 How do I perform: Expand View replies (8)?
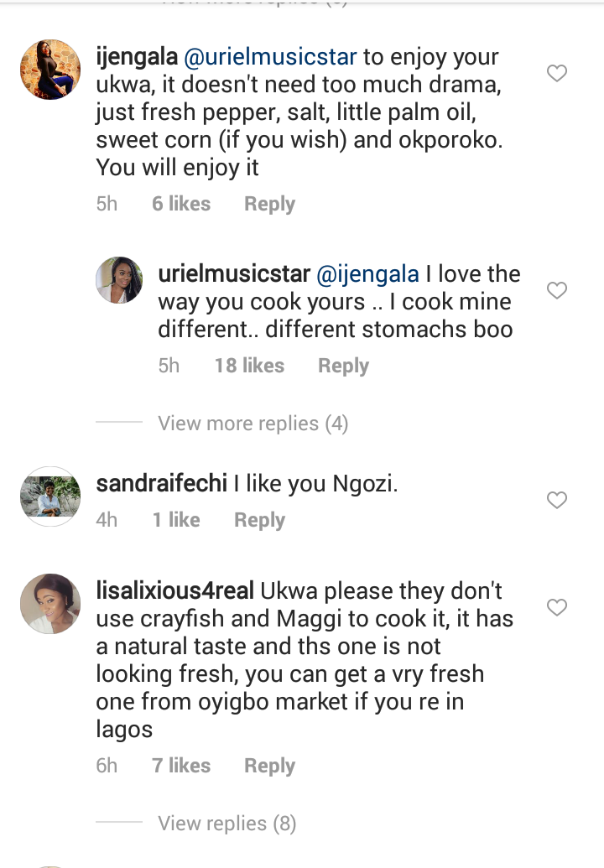pos(227,824)
